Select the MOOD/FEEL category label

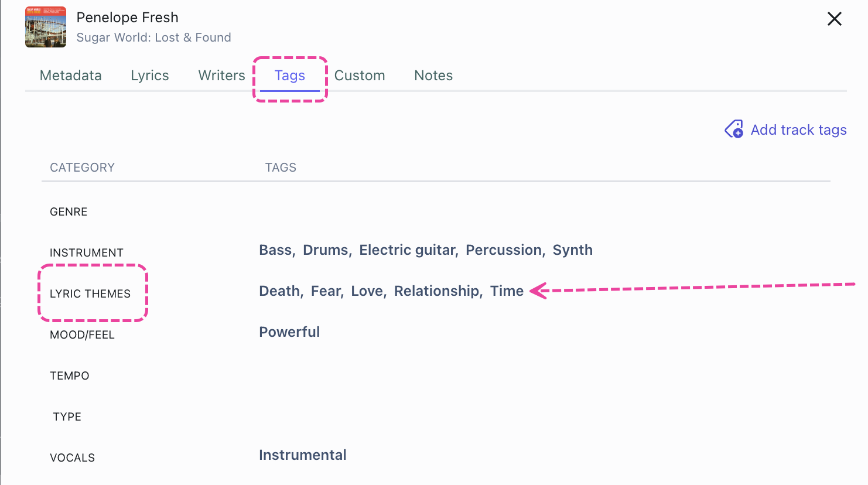[x=82, y=334]
